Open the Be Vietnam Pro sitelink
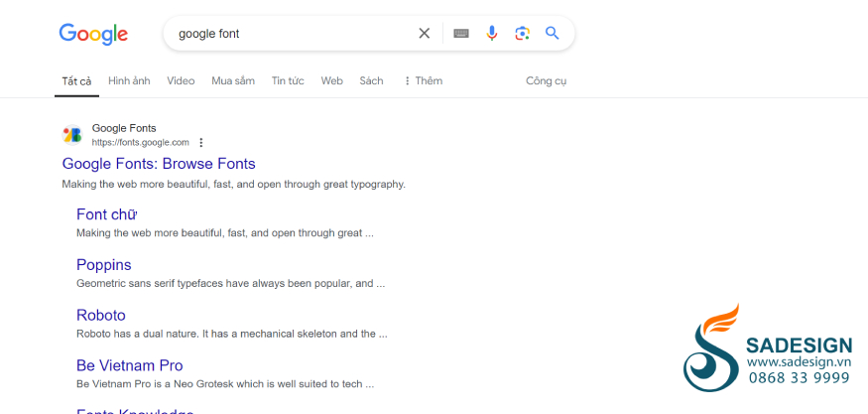The image size is (868, 414). click(x=130, y=365)
